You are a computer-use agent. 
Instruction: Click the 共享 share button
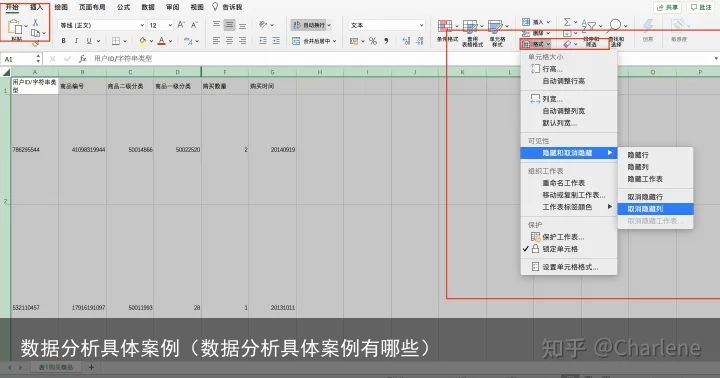pos(668,7)
